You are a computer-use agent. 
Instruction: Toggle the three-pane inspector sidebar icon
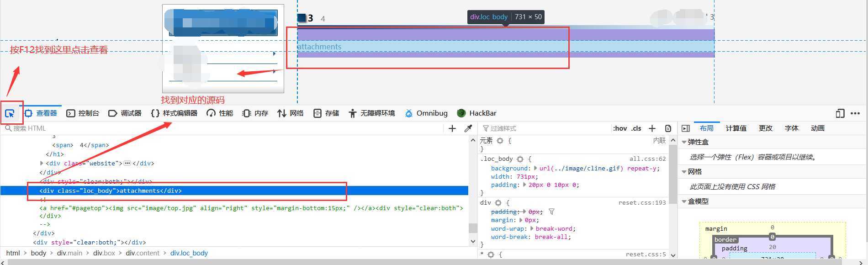click(685, 128)
